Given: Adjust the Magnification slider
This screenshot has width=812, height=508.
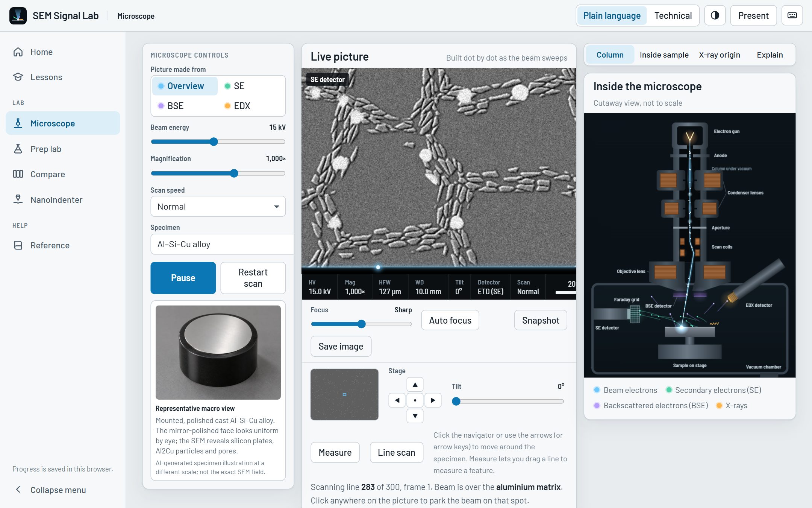Looking at the screenshot, I should (218, 173).
